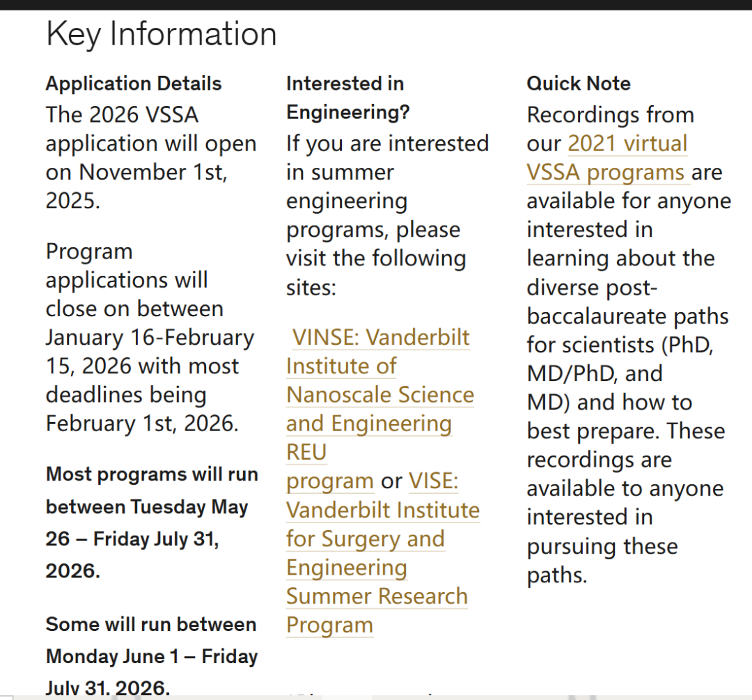Click the 'baccalaureate paths' text line

627,317
